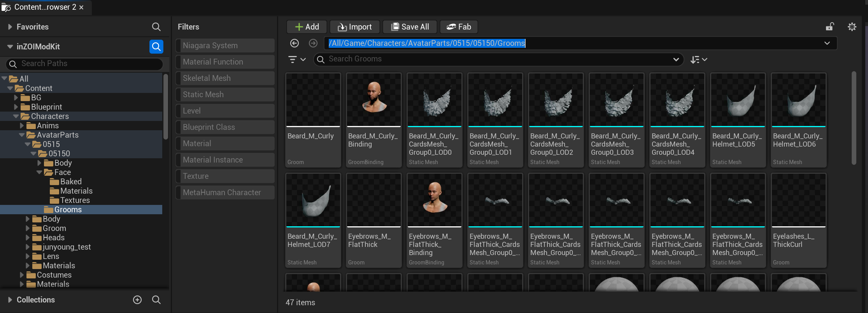Select the Eyebrows_M_FlatThick_Binding asset

pos(435,220)
